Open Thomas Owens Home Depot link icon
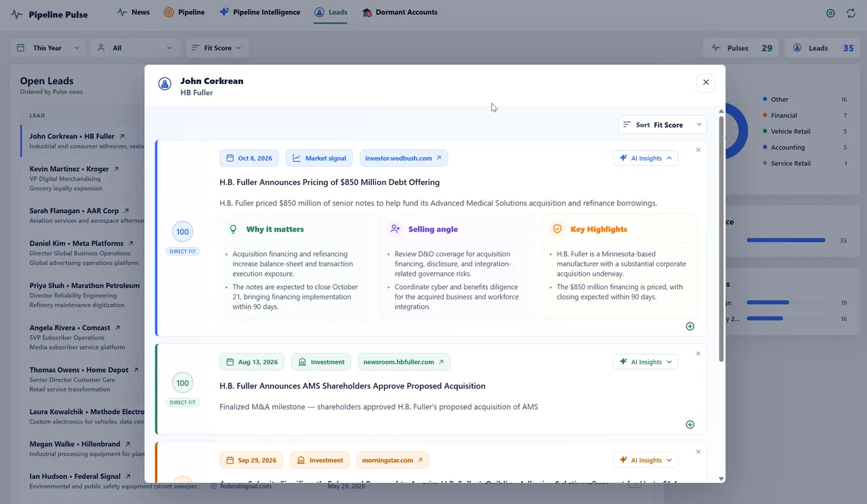The height and width of the screenshot is (504, 867). (x=136, y=370)
